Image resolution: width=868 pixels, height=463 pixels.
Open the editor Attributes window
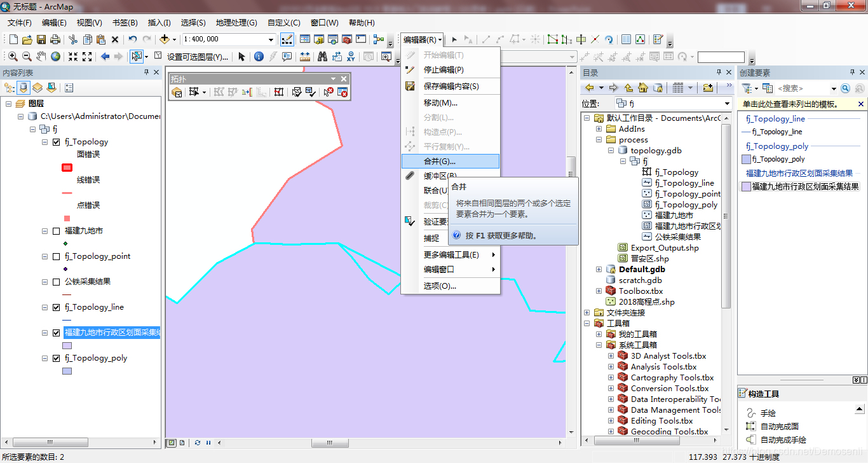point(626,39)
